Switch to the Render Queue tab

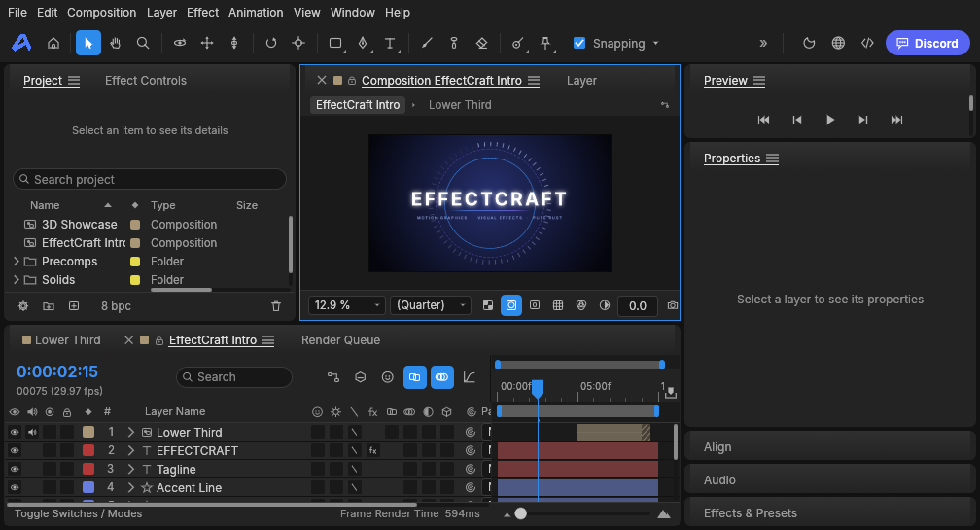coord(340,340)
